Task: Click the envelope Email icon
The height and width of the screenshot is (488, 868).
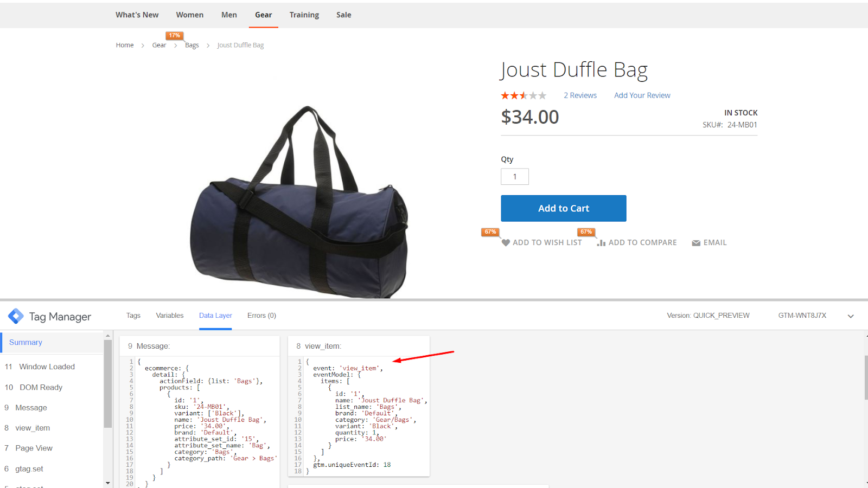Action: (696, 243)
